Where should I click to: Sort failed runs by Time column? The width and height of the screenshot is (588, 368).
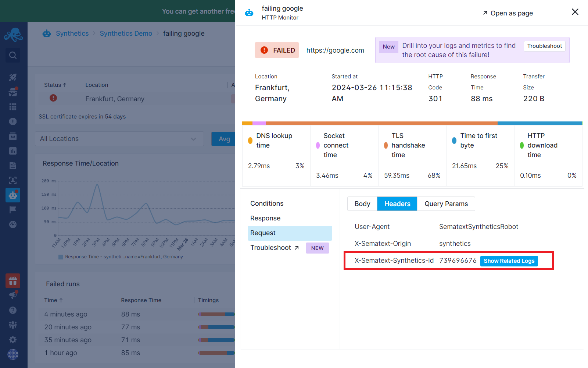(x=54, y=300)
